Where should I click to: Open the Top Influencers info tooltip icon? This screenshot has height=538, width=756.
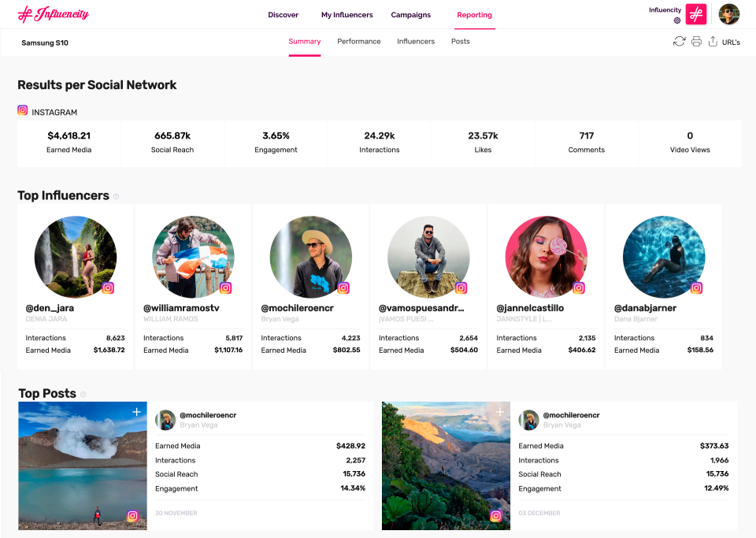tap(116, 196)
